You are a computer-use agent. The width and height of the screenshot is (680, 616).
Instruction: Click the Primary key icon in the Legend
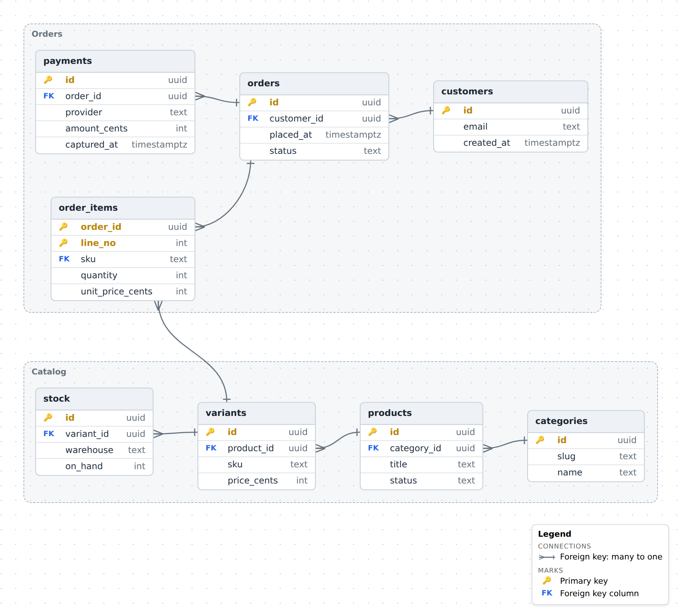547,580
